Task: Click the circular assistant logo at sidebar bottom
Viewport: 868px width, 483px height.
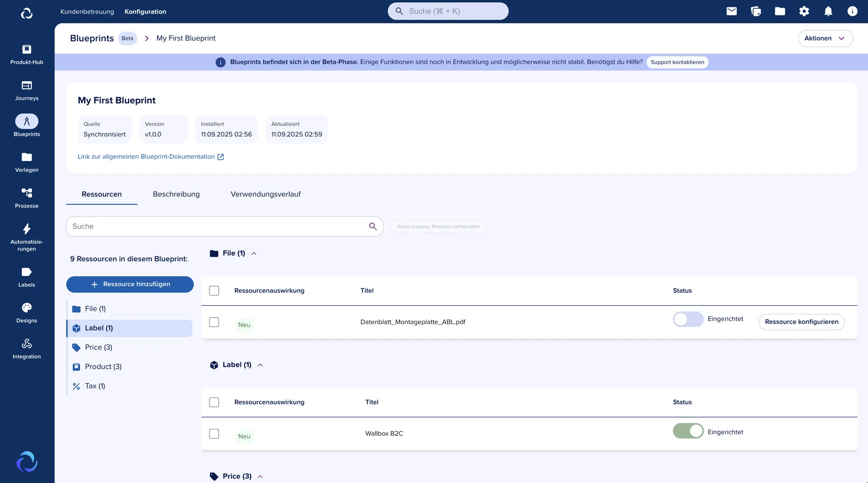Action: click(27, 462)
